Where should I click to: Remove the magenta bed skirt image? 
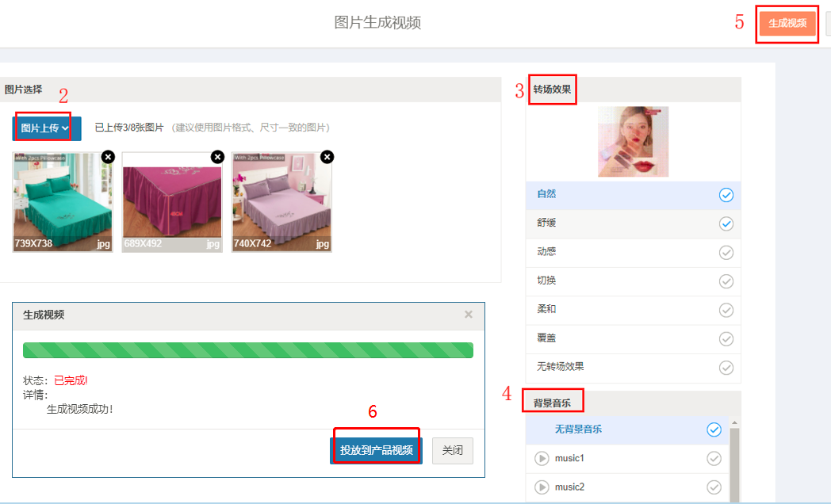(217, 157)
